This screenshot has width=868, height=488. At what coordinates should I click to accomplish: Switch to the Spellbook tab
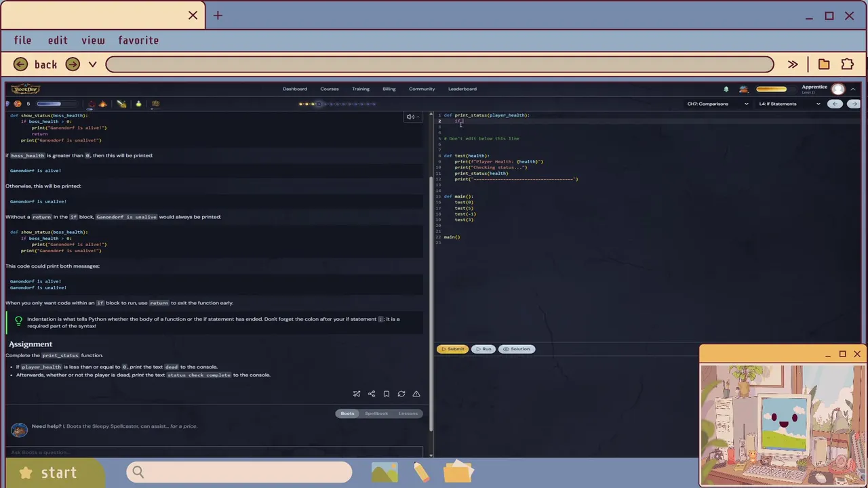376,413
